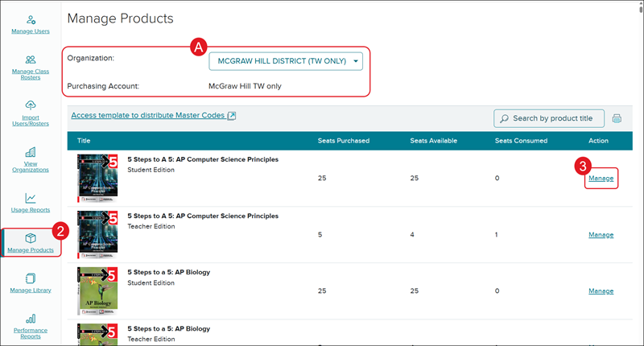Click the Manage Users sidebar icon

pyautogui.click(x=31, y=19)
